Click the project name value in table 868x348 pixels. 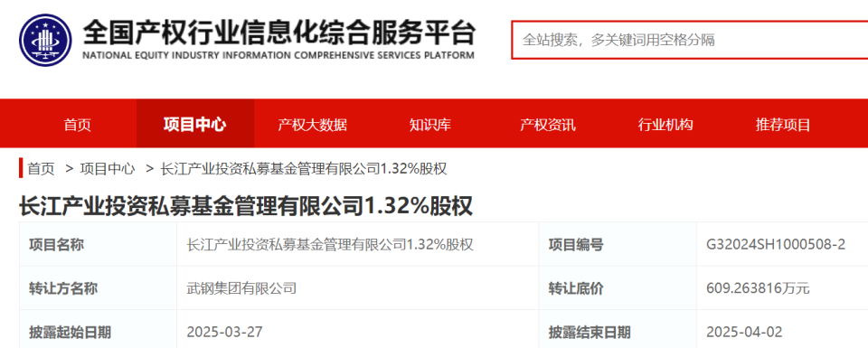pos(331,245)
